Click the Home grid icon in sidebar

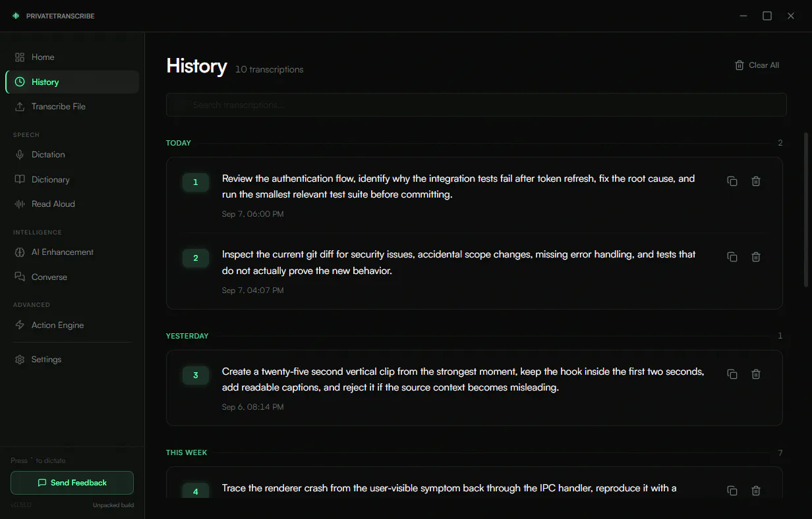click(x=20, y=57)
